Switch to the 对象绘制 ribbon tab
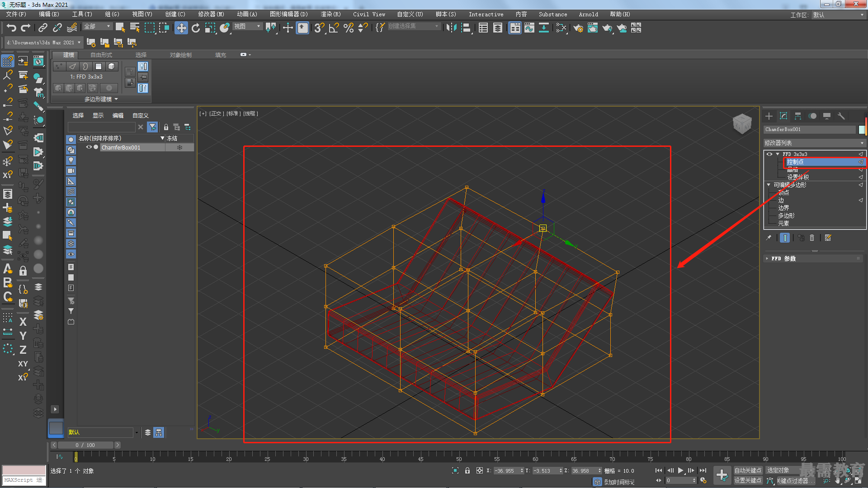Screen dimensions: 868x488 click(181, 55)
